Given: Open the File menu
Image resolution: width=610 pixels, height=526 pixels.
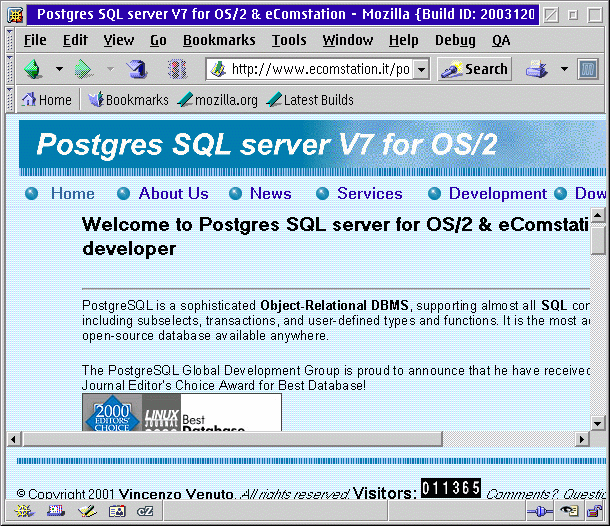Looking at the screenshot, I should [x=35, y=40].
